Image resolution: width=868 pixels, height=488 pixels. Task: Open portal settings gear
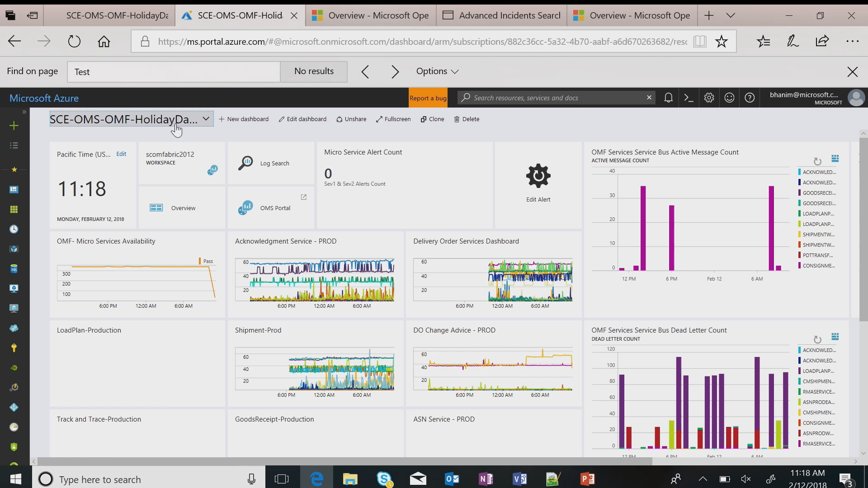coord(709,98)
